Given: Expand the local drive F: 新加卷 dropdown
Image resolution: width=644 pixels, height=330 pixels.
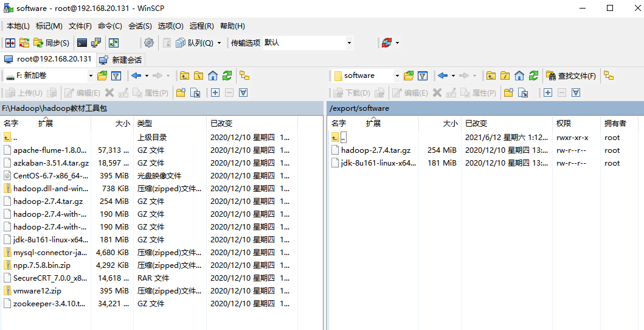Looking at the screenshot, I should click(91, 75).
